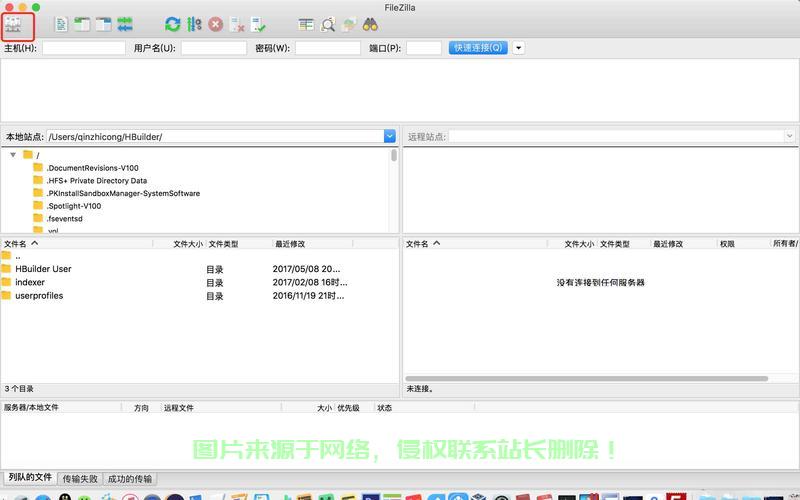Click the 服务器/本地文件 queue column header

tap(61, 408)
